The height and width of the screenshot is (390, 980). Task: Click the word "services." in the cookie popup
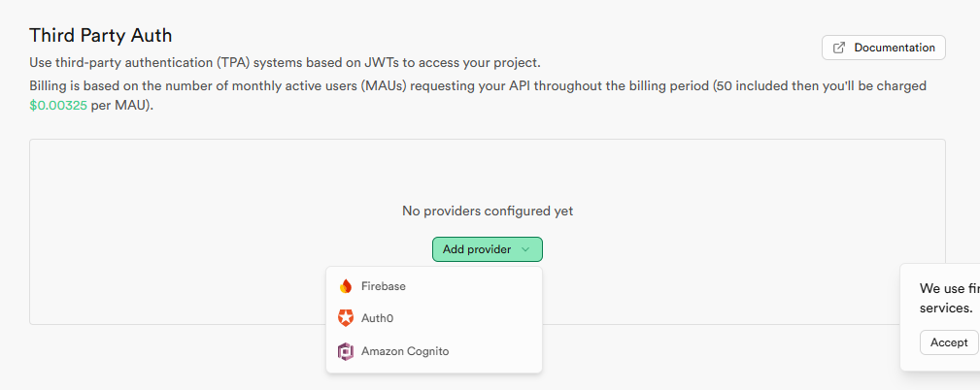coord(946,308)
